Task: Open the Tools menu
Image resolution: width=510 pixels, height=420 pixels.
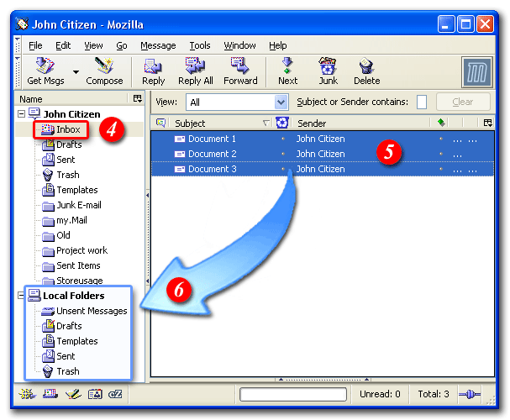Action: pyautogui.click(x=200, y=45)
